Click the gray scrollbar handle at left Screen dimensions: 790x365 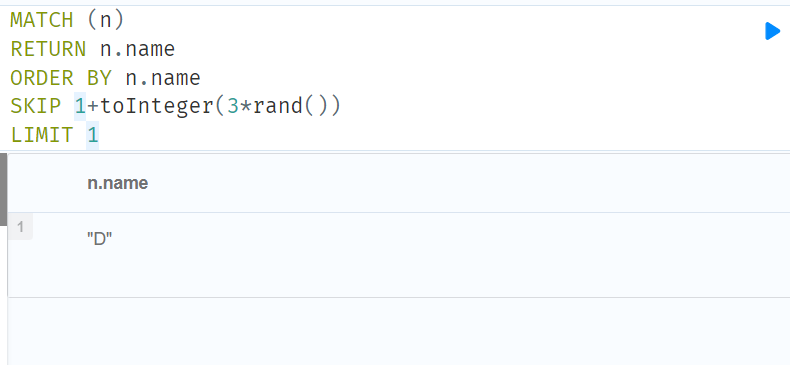tap(3, 190)
